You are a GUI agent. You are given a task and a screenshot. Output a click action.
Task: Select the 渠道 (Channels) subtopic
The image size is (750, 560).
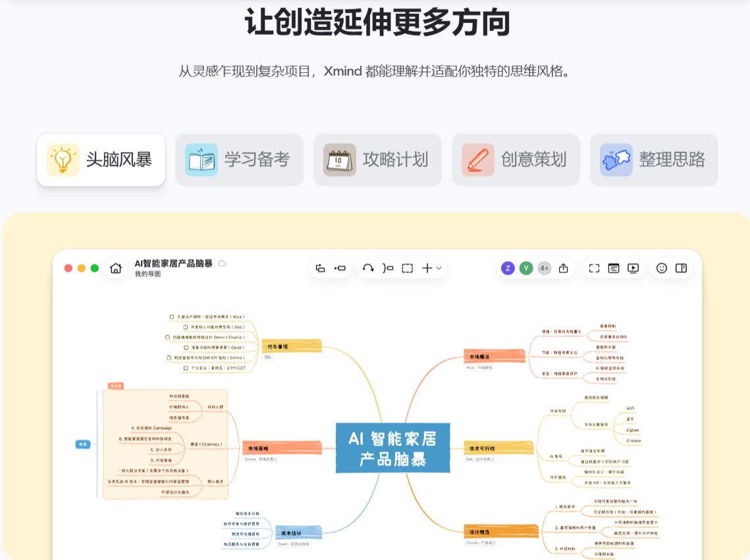coord(205,444)
